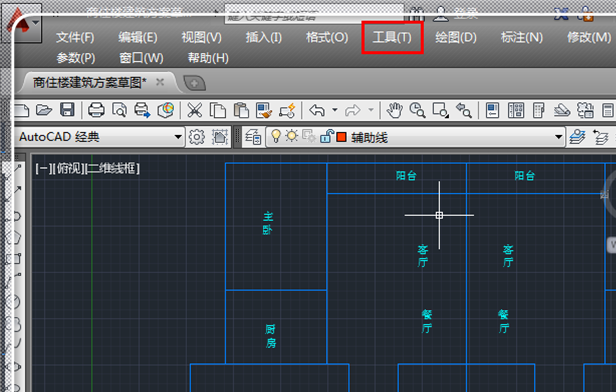616x392 pixels.
Task: Expand the 辅助线 layer list dropdown arrow
Action: click(558, 137)
